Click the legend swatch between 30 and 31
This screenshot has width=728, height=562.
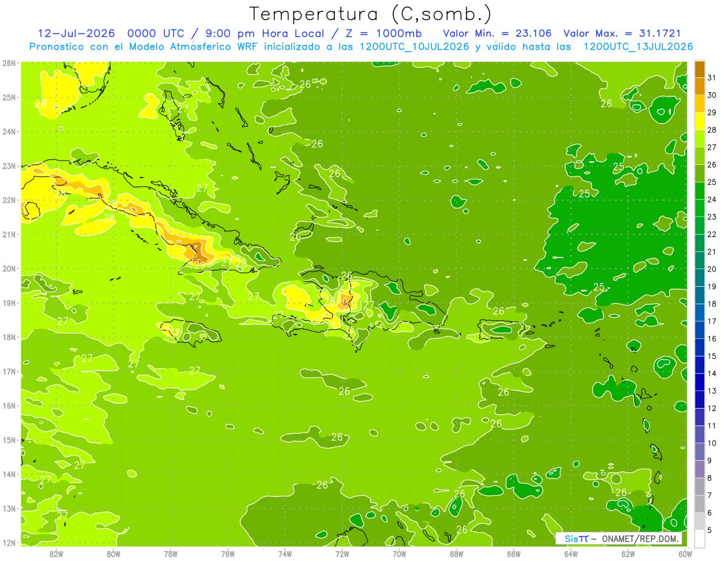(x=699, y=86)
